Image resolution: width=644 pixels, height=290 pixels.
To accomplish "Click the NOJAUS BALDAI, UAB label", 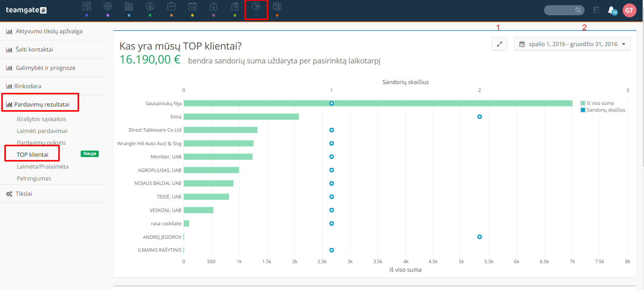I will click(x=158, y=183).
